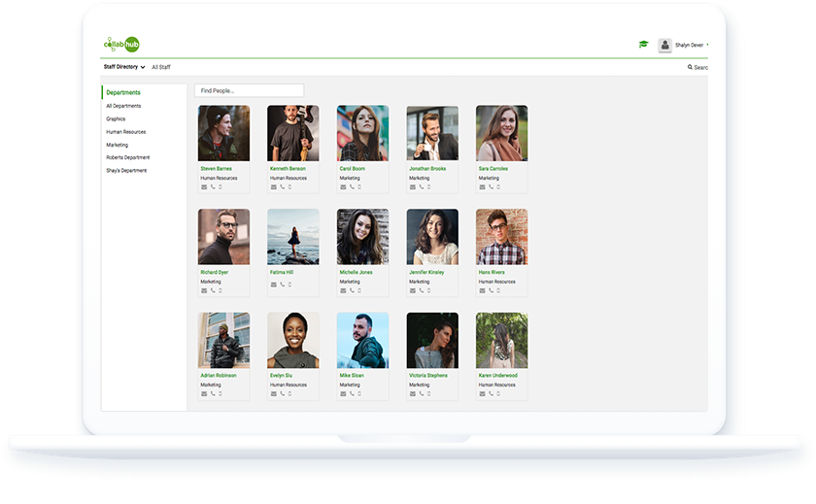Click the CollabHub logo
The image size is (816, 504).
point(121,45)
